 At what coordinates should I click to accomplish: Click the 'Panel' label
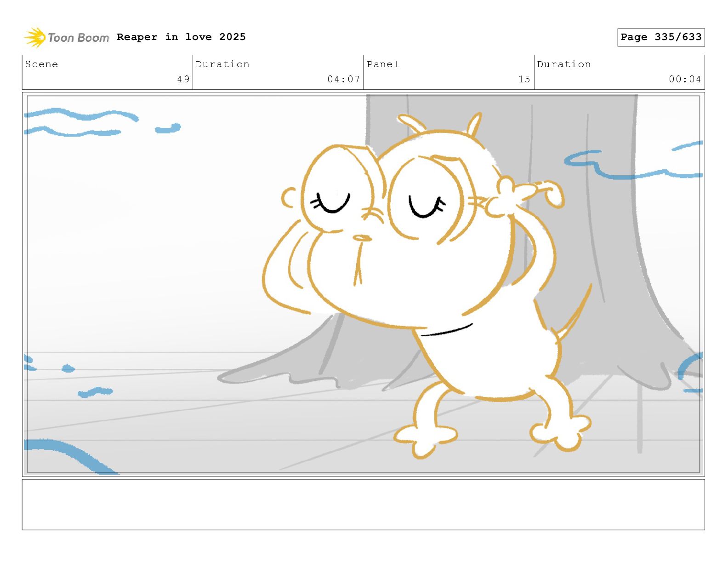(383, 64)
